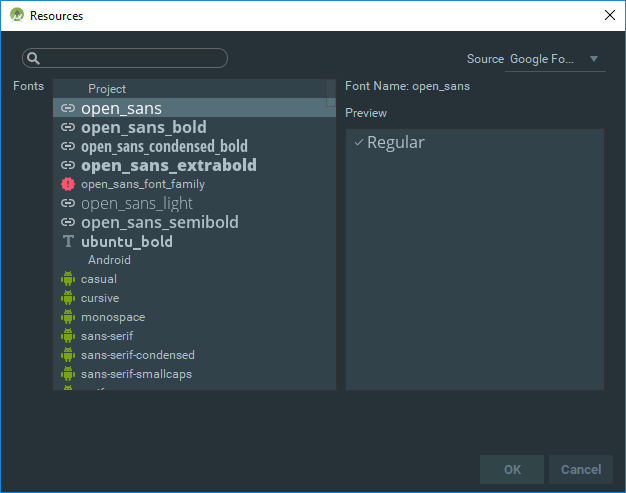This screenshot has width=626, height=493.
Task: Click the T font icon beside ubuntu_bold
Action: tap(68, 241)
